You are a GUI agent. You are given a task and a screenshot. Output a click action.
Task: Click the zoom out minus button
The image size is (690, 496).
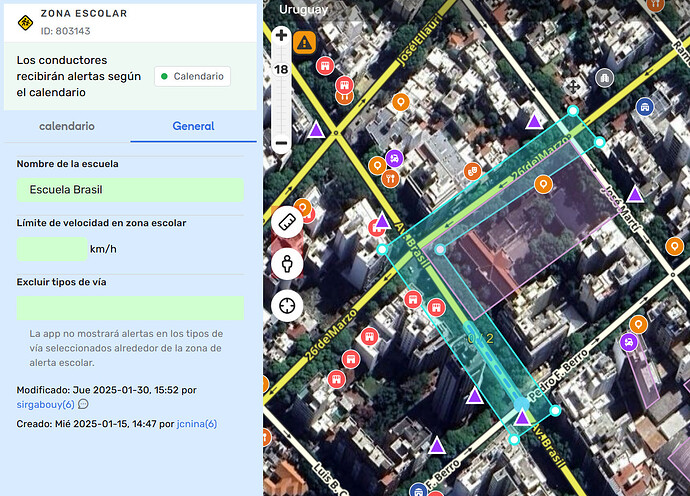(x=281, y=143)
